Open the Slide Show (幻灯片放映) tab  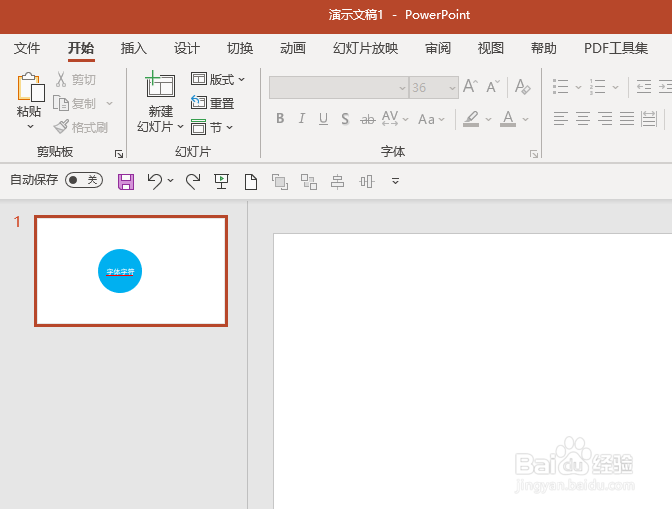(x=366, y=48)
